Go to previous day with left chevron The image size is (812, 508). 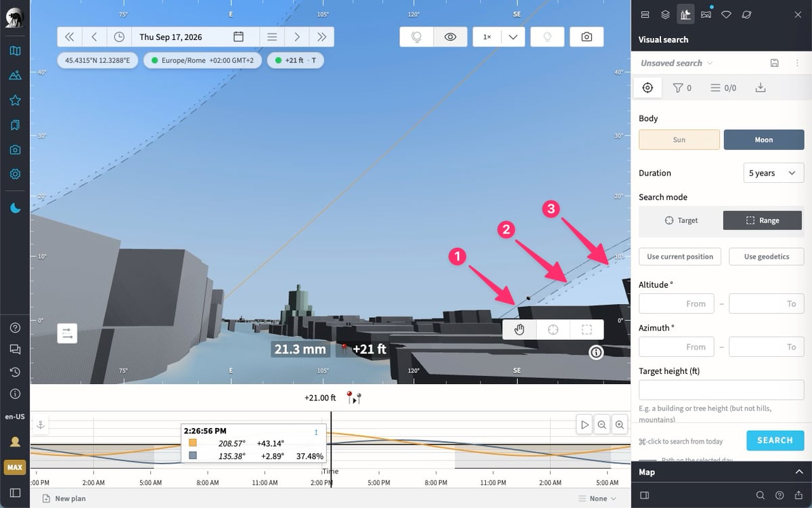coord(94,37)
